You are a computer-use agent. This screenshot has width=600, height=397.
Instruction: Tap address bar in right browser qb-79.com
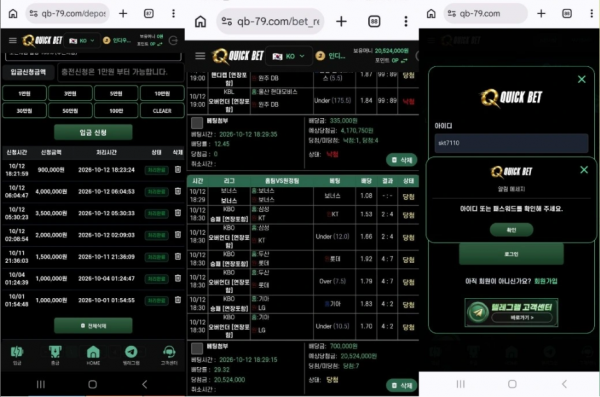click(x=486, y=14)
